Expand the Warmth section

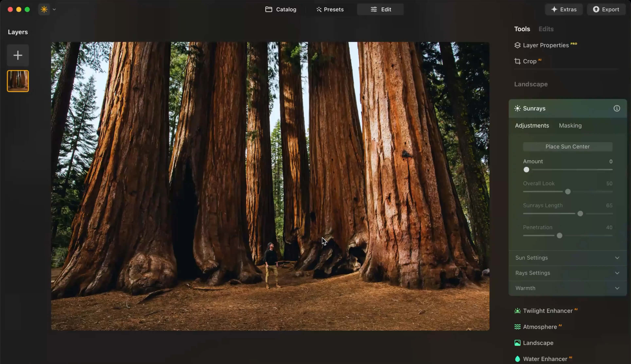567,288
